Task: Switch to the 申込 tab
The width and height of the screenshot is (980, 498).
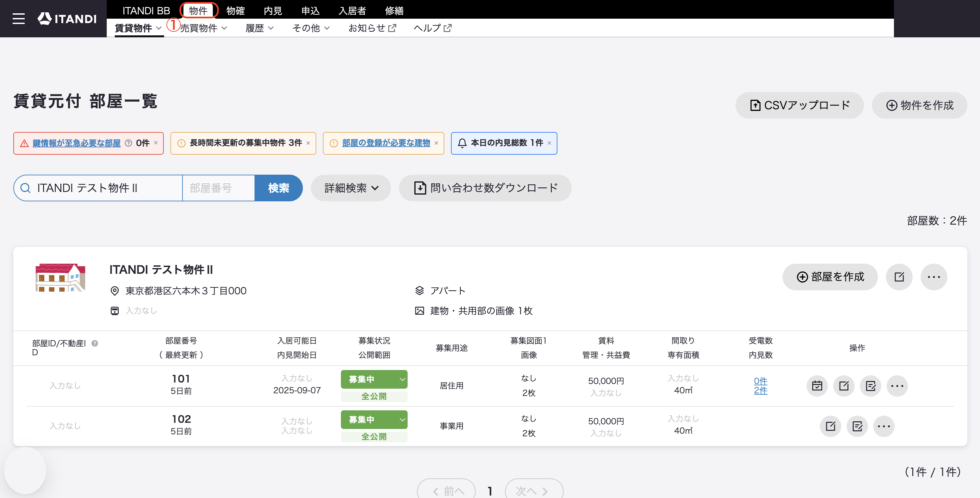Action: point(311,10)
